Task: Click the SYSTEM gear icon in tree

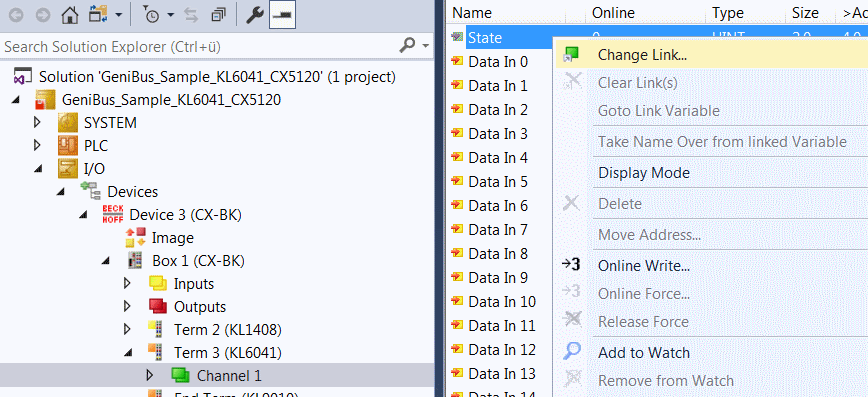Action: (x=68, y=122)
